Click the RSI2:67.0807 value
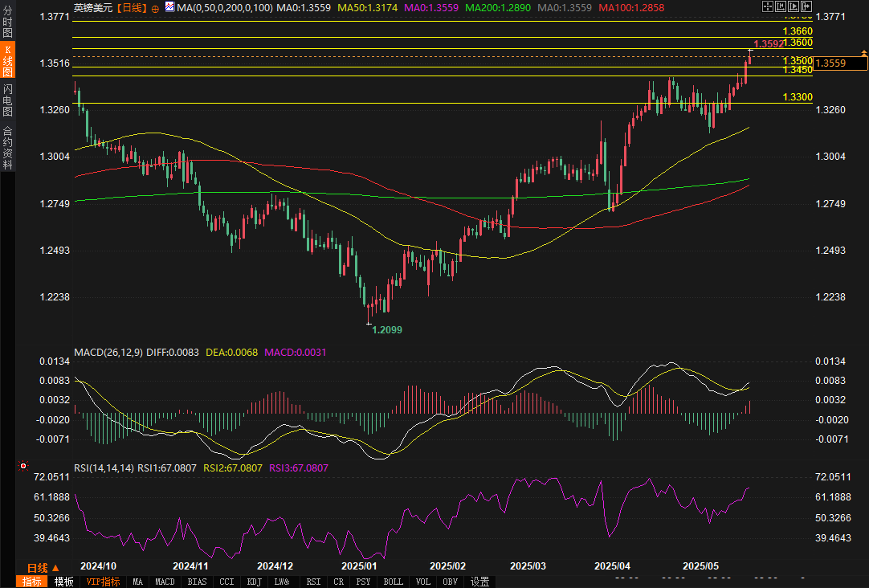 click(x=233, y=468)
